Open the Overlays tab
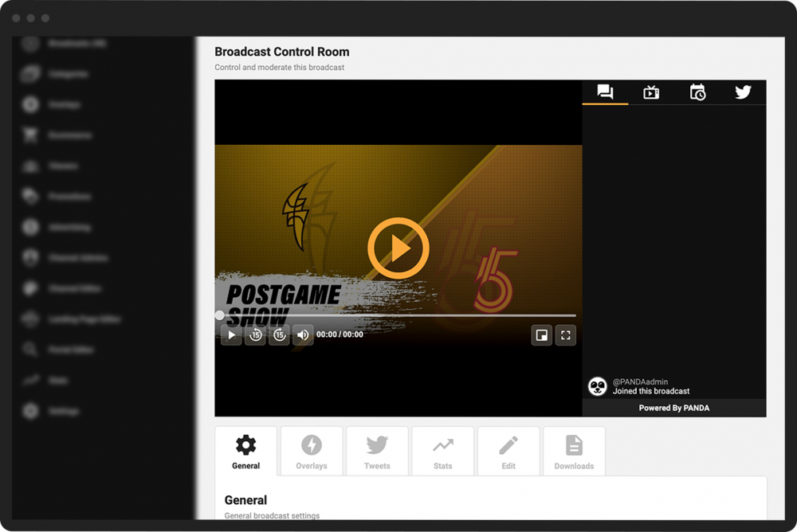The image size is (797, 532). click(x=311, y=451)
